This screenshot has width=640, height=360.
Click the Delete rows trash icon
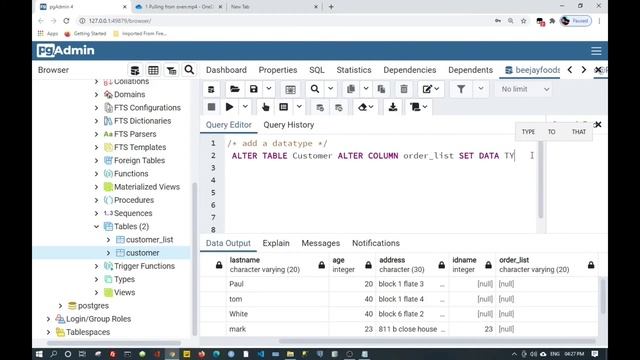tap(404, 89)
